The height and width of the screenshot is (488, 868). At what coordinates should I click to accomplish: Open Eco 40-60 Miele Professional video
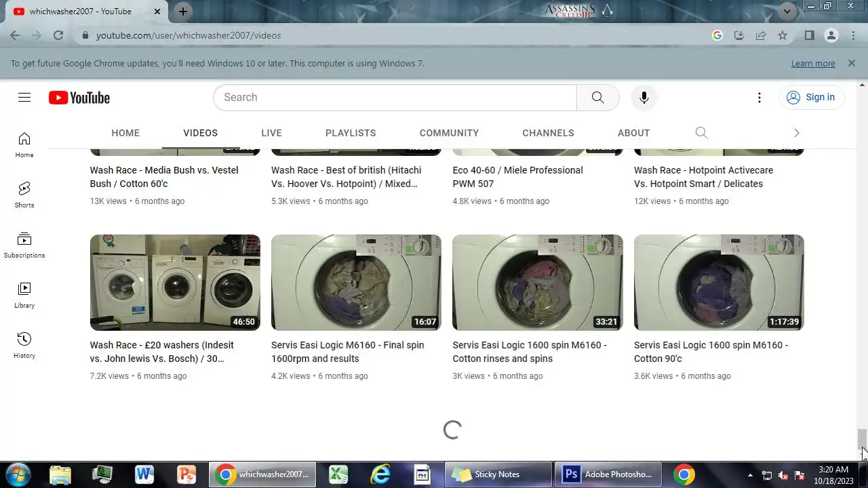click(x=517, y=177)
